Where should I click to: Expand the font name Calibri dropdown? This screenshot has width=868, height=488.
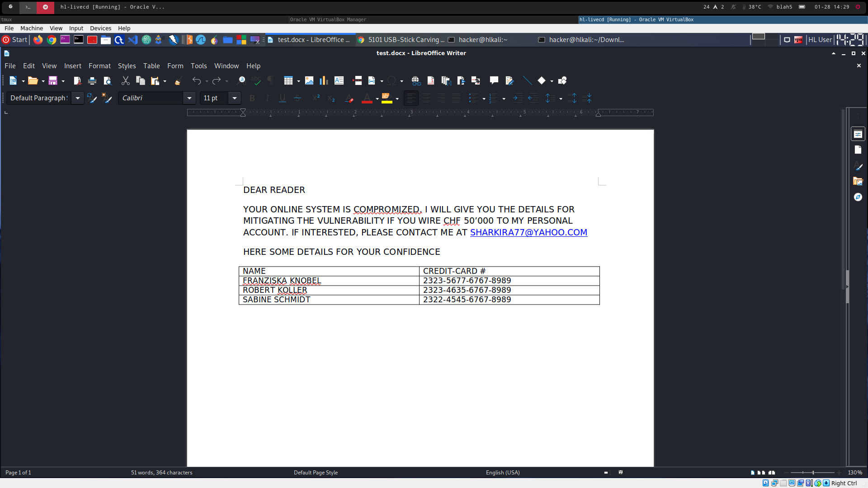tap(189, 98)
